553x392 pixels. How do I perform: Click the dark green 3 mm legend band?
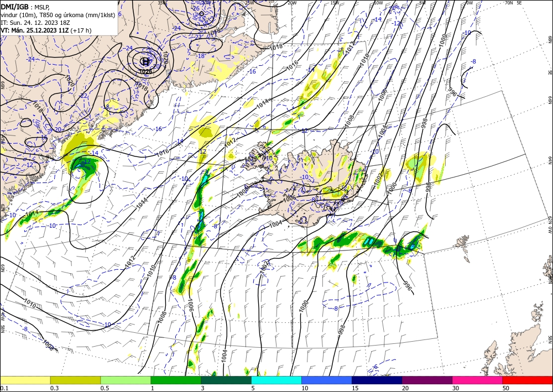tap(226, 380)
